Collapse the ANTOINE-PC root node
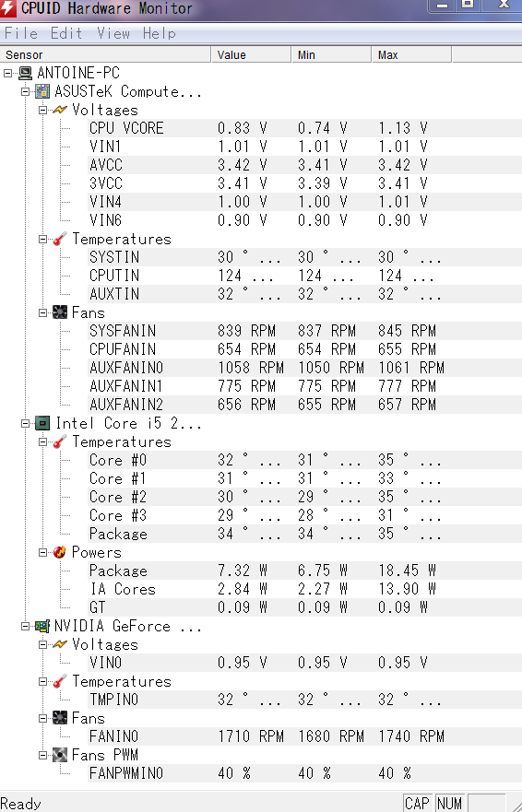 click(x=7, y=73)
